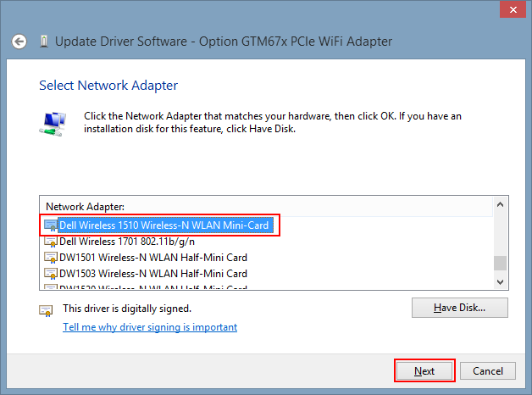Screen dimensions: 532x395
Task: Cancel the driver update wizard
Action: tap(488, 371)
